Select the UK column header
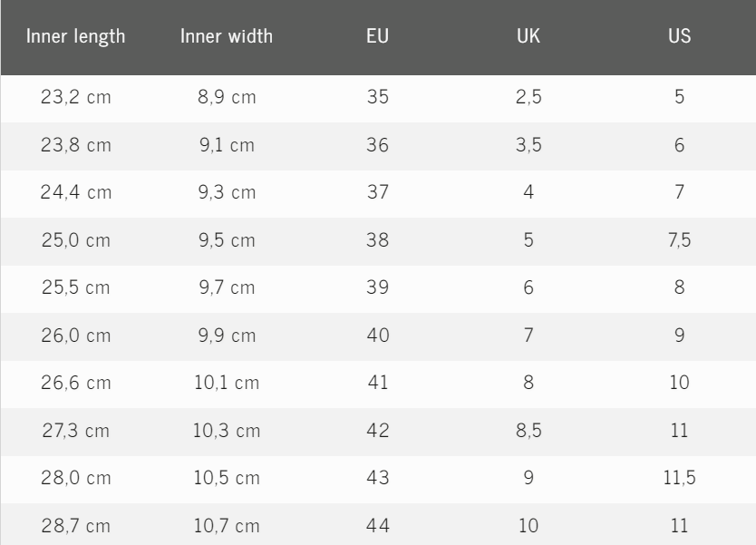 point(528,38)
